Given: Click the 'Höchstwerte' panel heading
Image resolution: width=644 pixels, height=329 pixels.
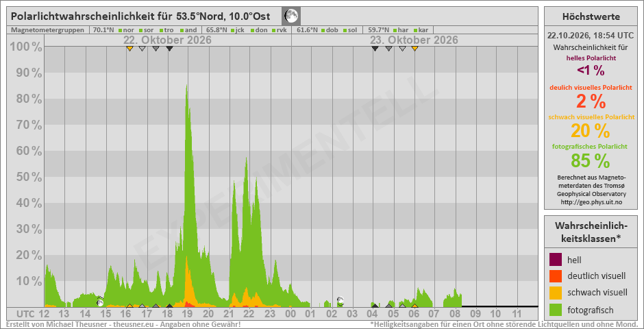Looking at the screenshot, I should [591, 17].
